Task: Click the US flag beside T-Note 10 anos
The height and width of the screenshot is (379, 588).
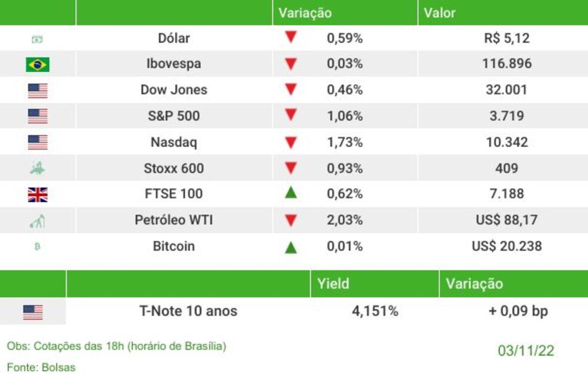Action: [x=32, y=312]
